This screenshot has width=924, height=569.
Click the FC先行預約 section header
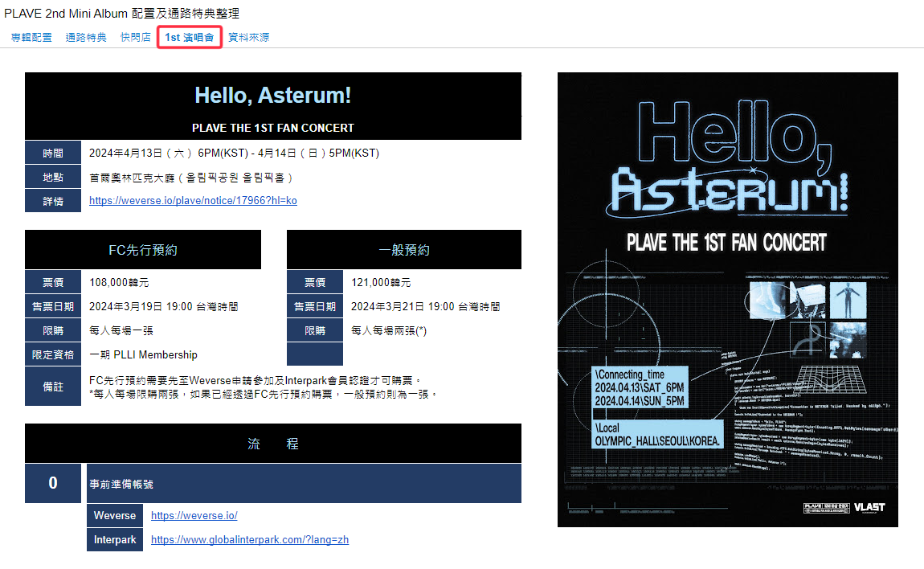pos(142,250)
